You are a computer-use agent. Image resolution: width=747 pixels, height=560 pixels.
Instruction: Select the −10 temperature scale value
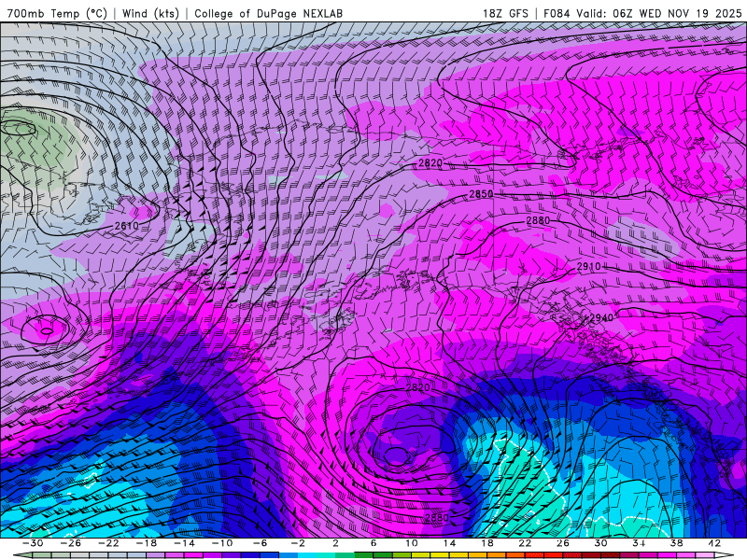[222, 543]
